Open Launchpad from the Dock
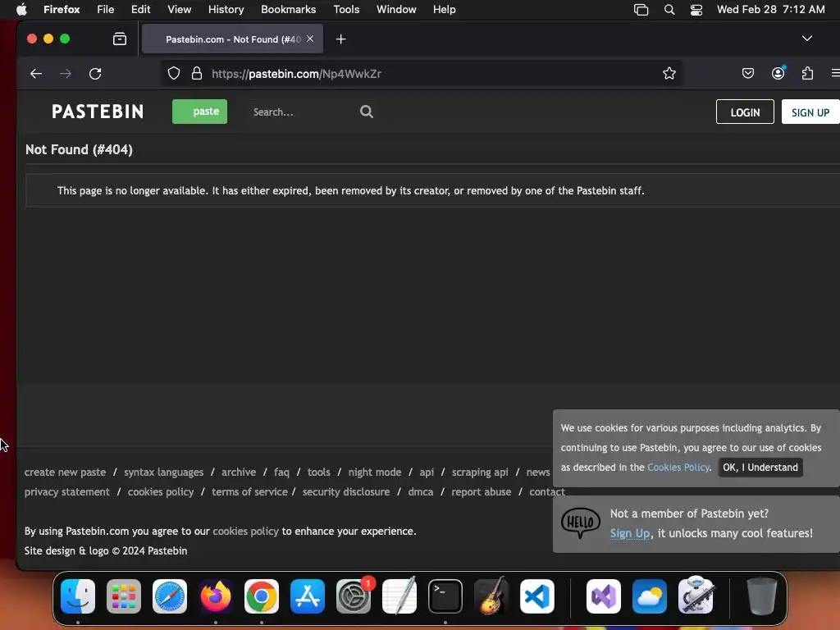The height and width of the screenshot is (630, 840). point(124,596)
